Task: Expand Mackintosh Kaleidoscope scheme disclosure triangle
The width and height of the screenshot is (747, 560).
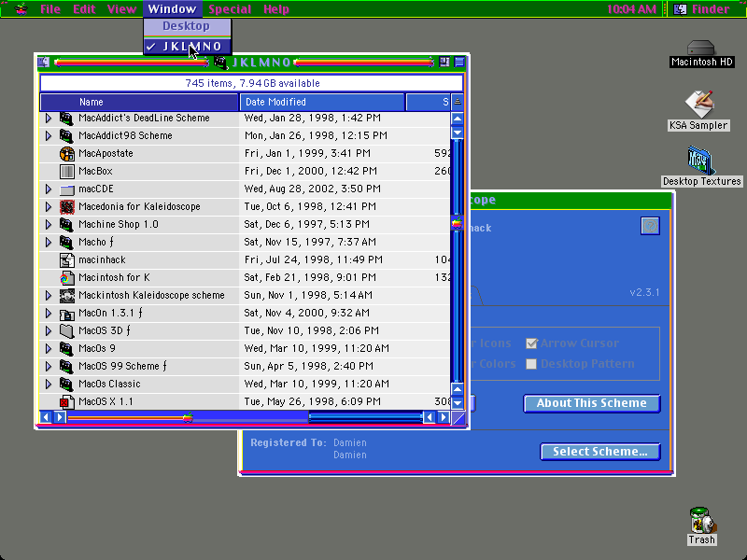Action: point(49,295)
